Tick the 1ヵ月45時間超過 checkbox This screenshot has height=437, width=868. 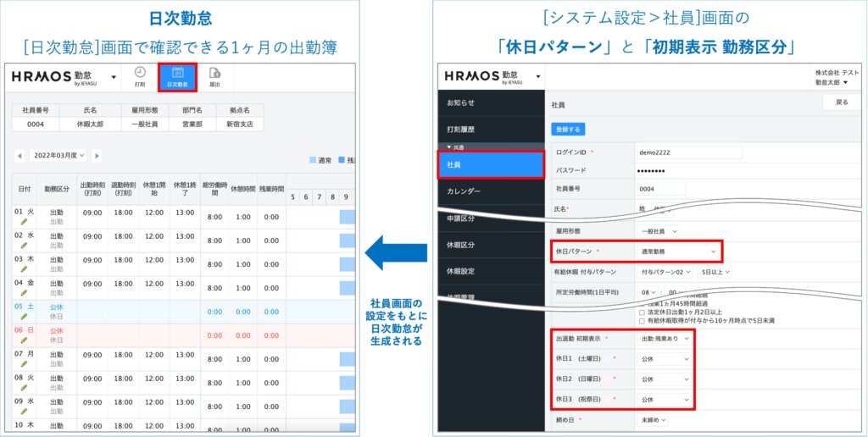[640, 302]
